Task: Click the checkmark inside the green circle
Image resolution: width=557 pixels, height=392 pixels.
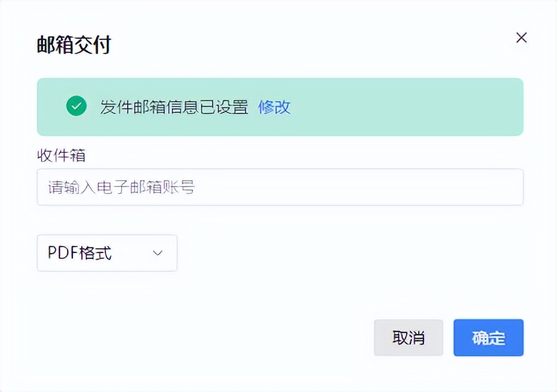Action: pos(77,107)
